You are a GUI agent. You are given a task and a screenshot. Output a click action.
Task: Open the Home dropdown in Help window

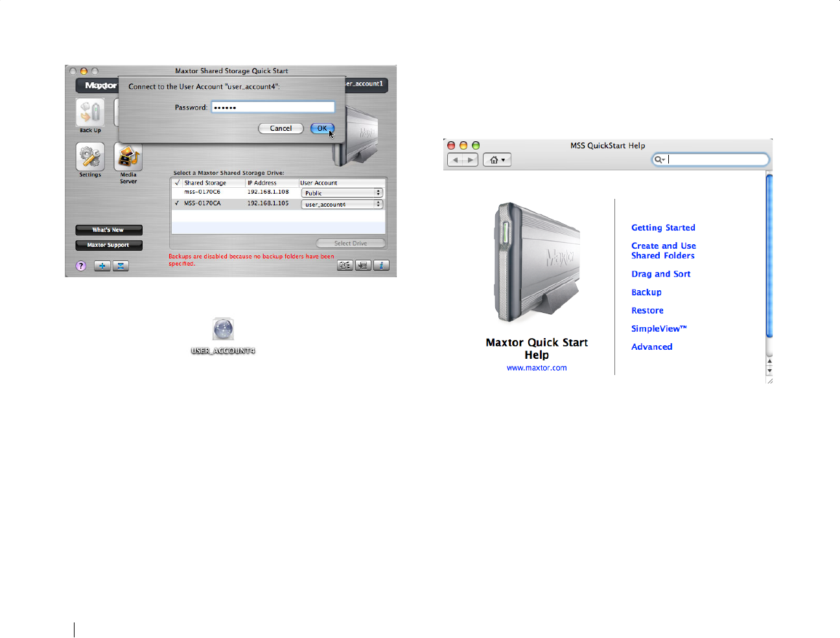(x=497, y=160)
